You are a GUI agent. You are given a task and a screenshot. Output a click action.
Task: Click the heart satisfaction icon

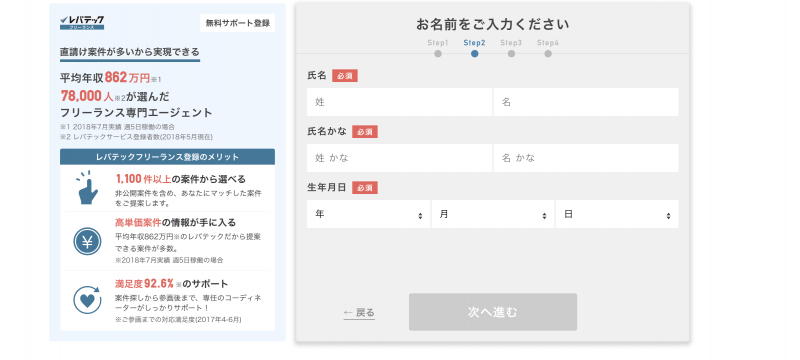(87, 300)
